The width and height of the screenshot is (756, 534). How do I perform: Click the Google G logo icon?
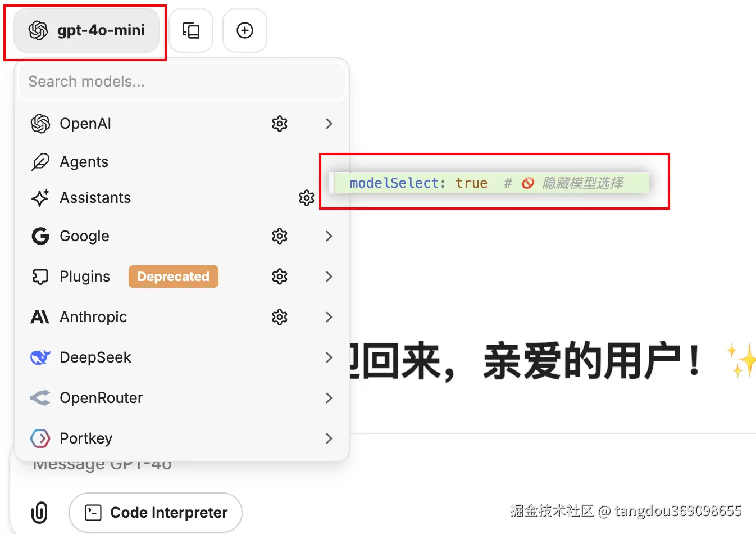pos(40,236)
